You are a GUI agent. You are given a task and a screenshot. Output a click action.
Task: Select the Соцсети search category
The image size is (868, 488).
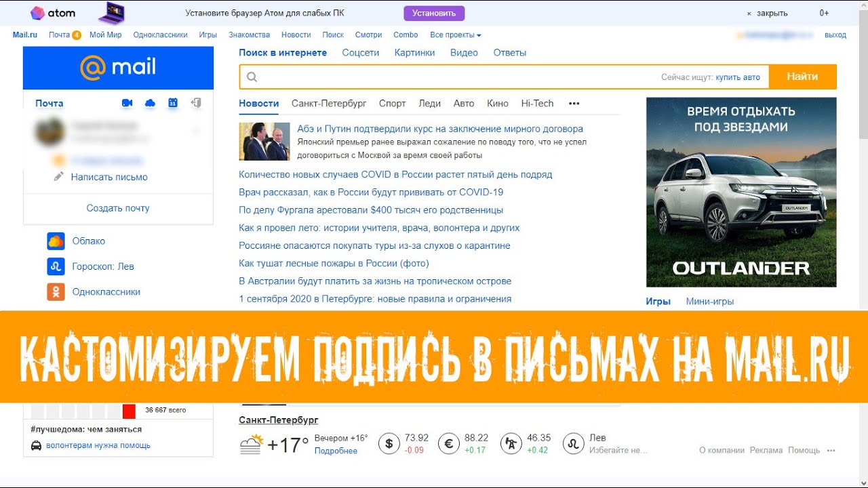[361, 53]
